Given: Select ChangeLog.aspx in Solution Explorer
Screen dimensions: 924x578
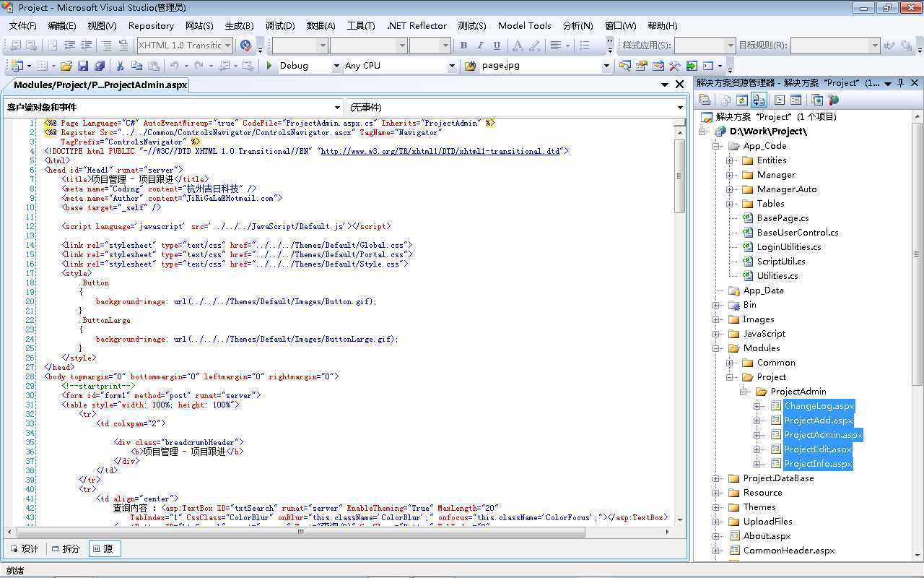Looking at the screenshot, I should pos(819,406).
